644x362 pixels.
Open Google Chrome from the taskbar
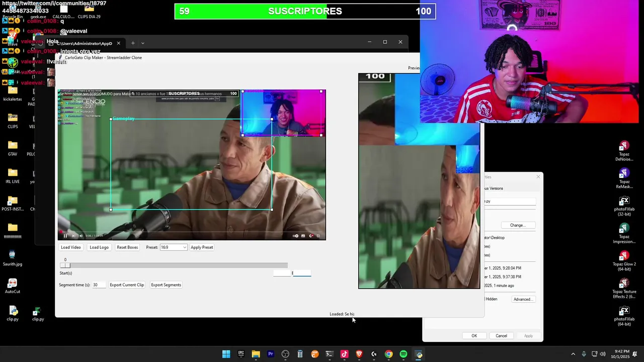coord(388,354)
